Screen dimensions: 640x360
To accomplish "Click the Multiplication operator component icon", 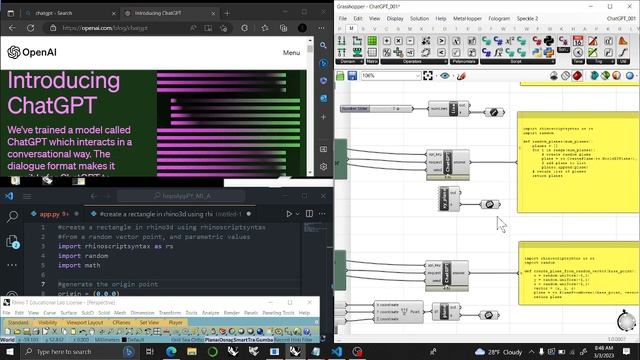I will point(398,41).
